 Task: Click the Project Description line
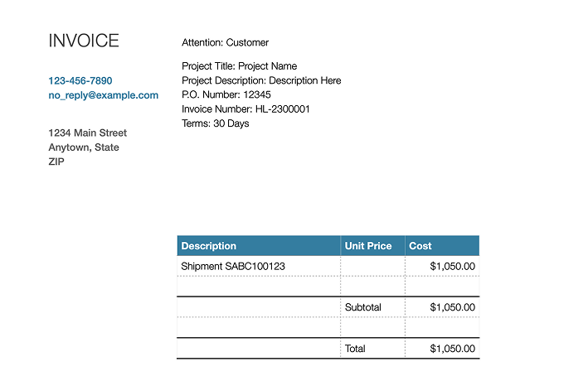click(261, 80)
